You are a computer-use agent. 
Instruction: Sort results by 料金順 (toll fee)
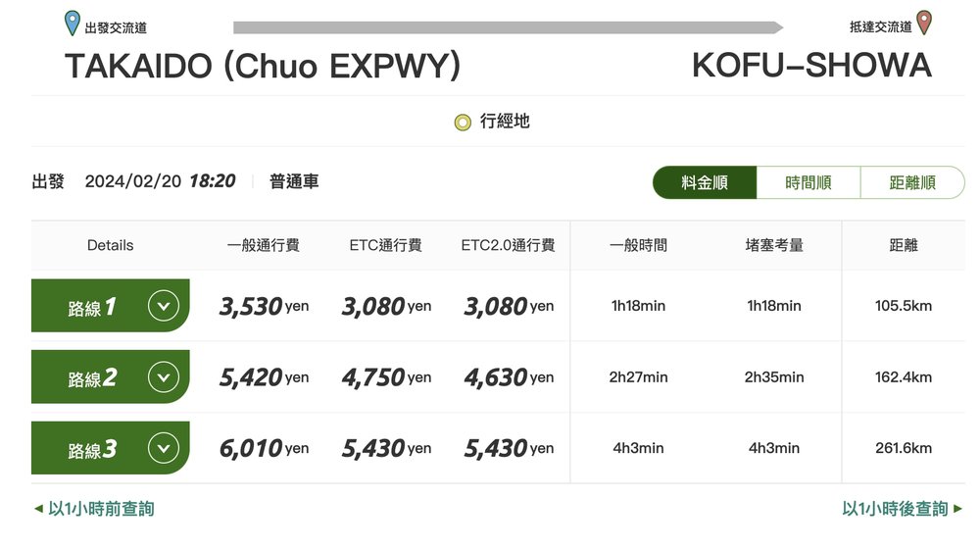point(705,182)
